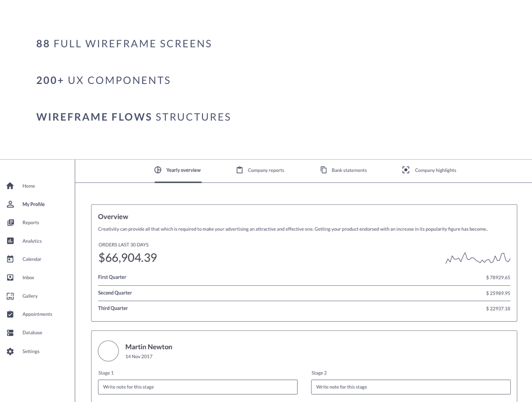Screen dimensions: 532x402
Task: Open the Reports icon in sidebar
Action: pos(10,223)
